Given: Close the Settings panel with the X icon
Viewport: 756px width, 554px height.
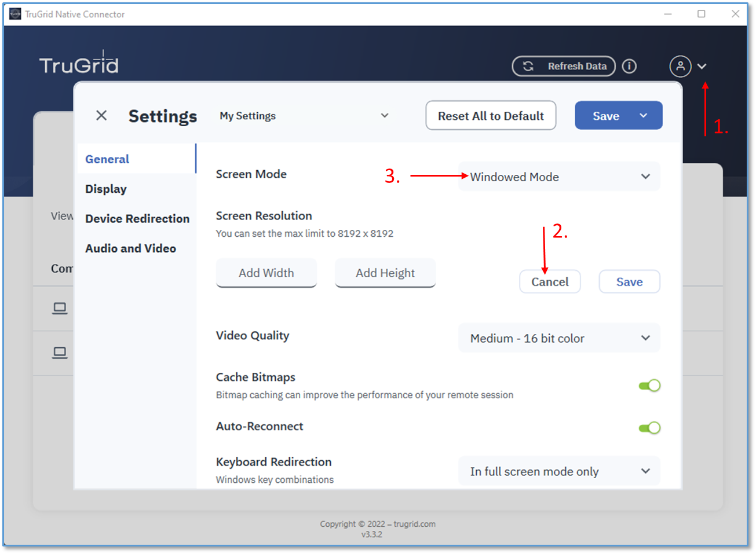Looking at the screenshot, I should click(x=101, y=115).
